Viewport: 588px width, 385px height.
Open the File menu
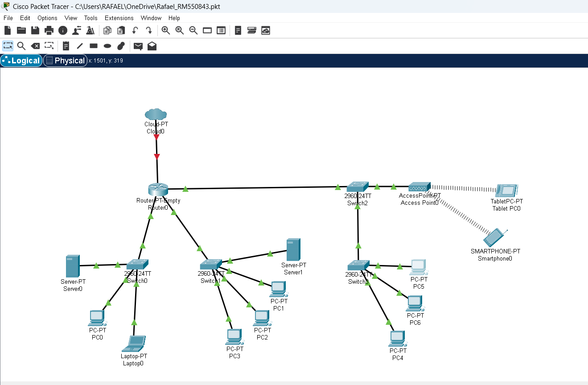[x=8, y=18]
